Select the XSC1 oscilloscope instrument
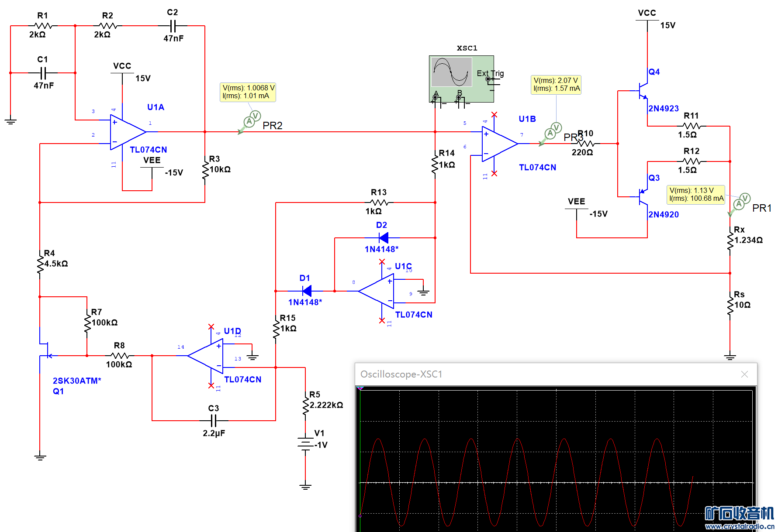This screenshot has height=532, width=778. click(x=462, y=79)
